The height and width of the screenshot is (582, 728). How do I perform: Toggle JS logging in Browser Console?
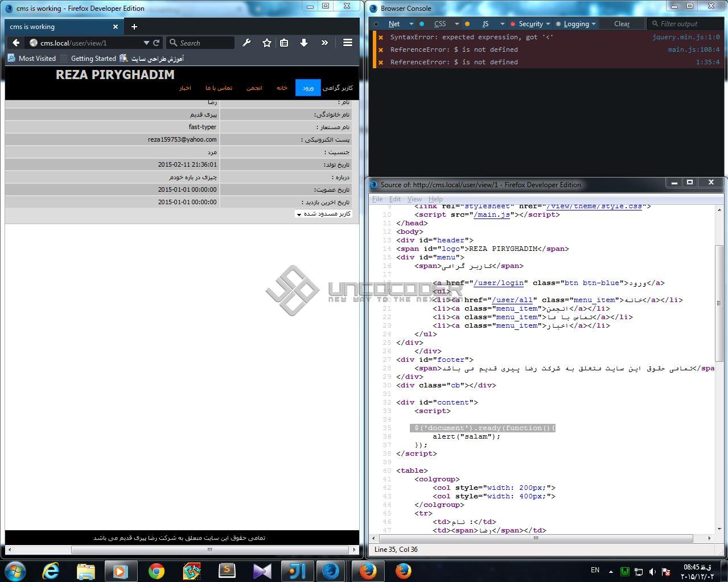pos(485,24)
